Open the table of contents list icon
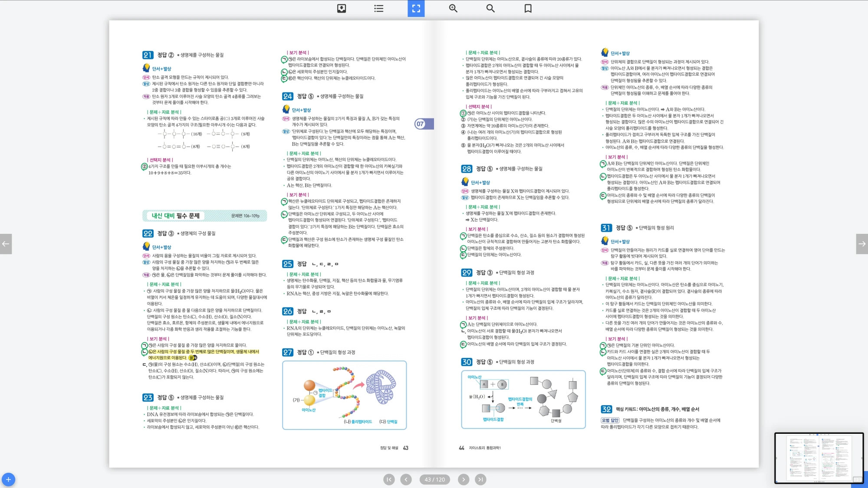This screenshot has height=488, width=868. [379, 8]
